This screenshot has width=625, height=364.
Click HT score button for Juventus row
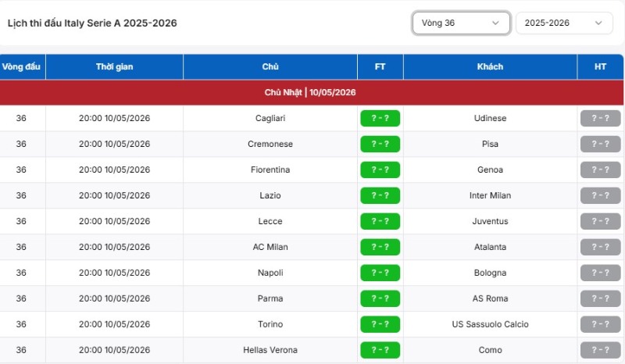[600, 221]
